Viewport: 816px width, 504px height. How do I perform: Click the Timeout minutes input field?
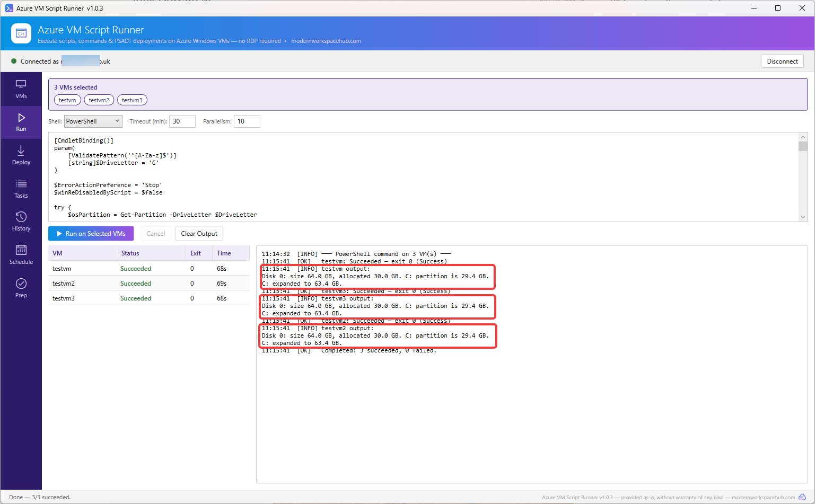[x=182, y=121]
